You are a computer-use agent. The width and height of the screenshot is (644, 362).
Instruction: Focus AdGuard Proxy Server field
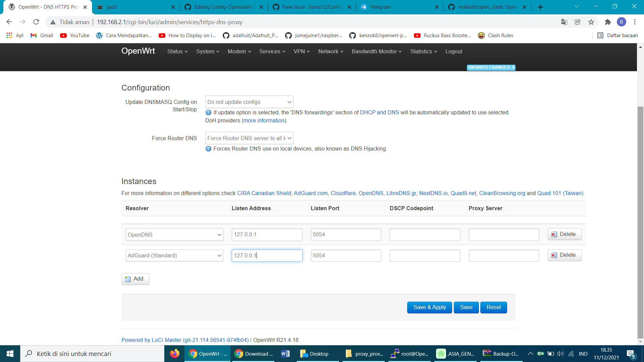point(504,255)
